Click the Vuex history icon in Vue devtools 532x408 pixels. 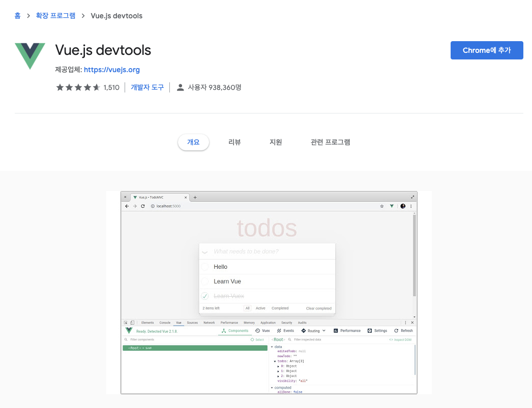(257, 331)
